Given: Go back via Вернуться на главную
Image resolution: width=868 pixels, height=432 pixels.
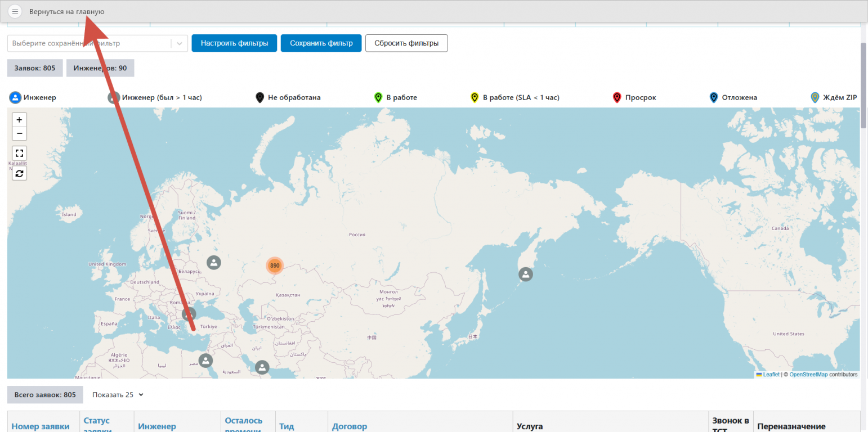Looking at the screenshot, I should tap(66, 11).
